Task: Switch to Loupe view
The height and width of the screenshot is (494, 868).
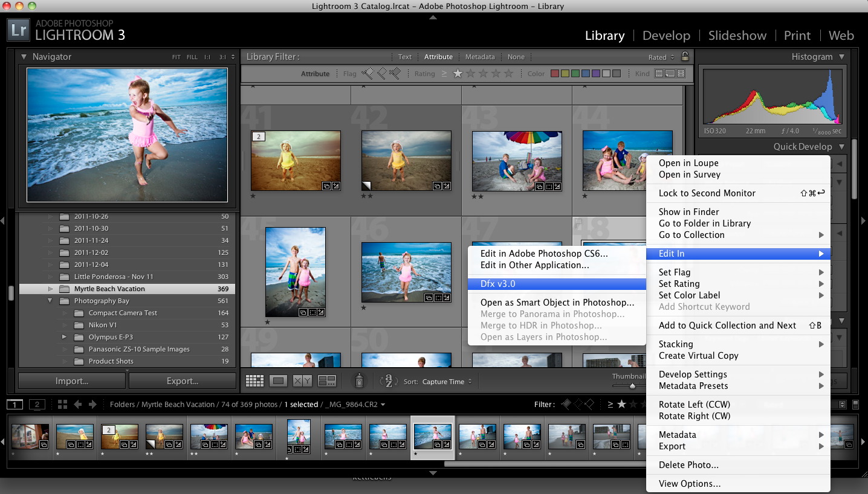Action: click(279, 380)
